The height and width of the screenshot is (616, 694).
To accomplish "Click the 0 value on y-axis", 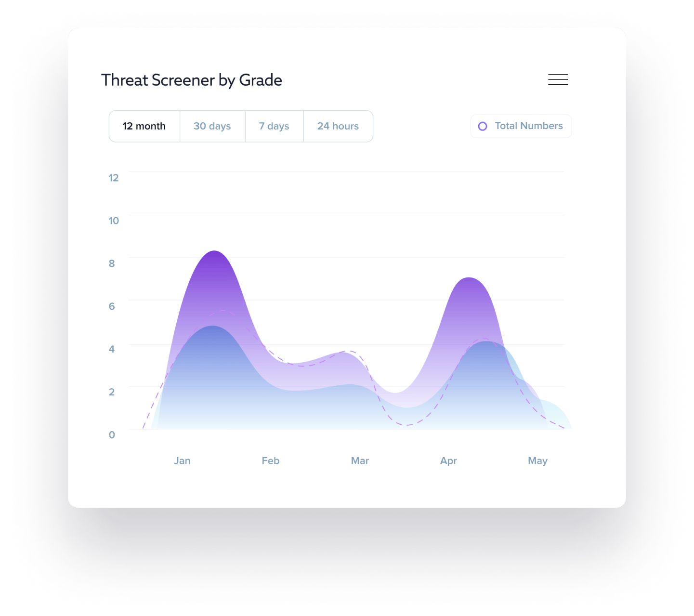I will click(112, 435).
